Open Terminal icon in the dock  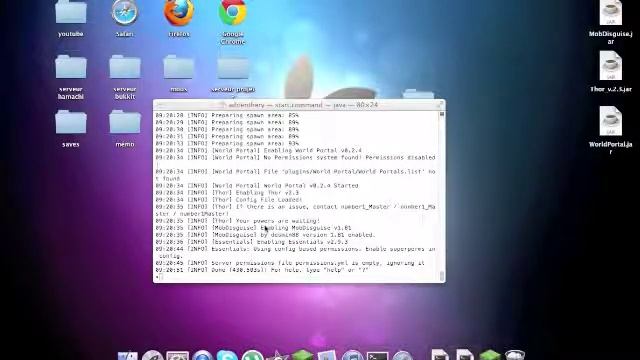pyautogui.click(x=377, y=355)
